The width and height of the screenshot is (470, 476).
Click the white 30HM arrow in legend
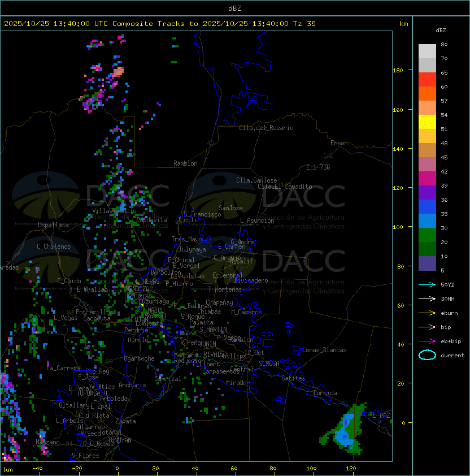point(427,299)
